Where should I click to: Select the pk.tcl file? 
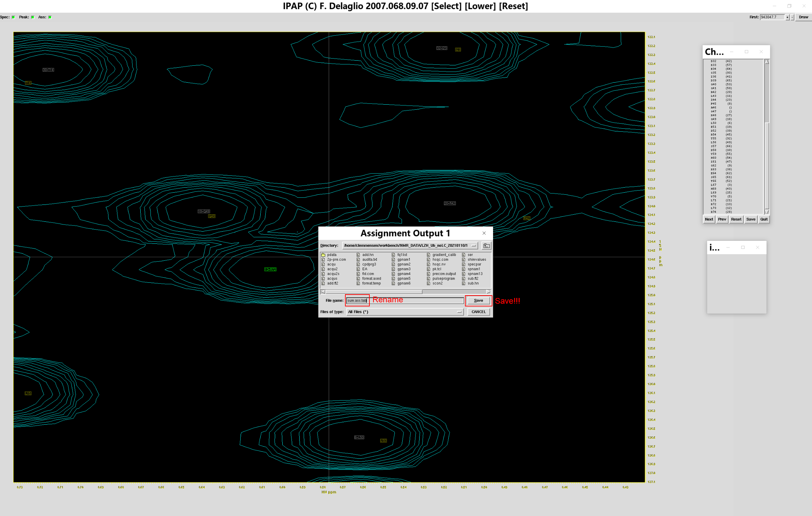tap(437, 269)
